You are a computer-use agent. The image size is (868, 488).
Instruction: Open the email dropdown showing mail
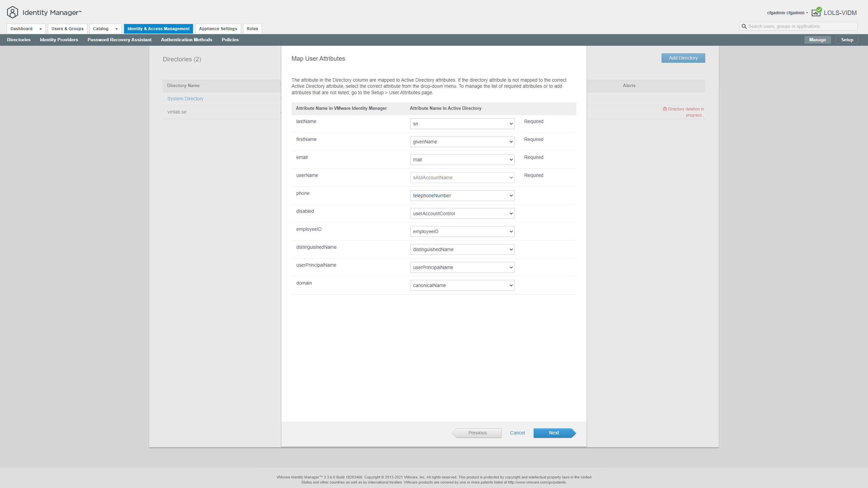click(x=462, y=160)
